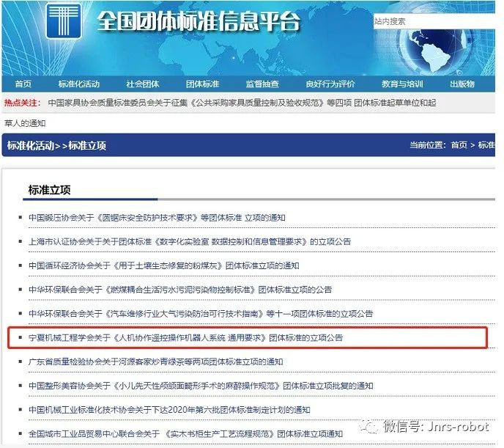This screenshot has height=448, width=504.
Task: Select 良好行为评价 in the nav bar
Action: [x=330, y=84]
